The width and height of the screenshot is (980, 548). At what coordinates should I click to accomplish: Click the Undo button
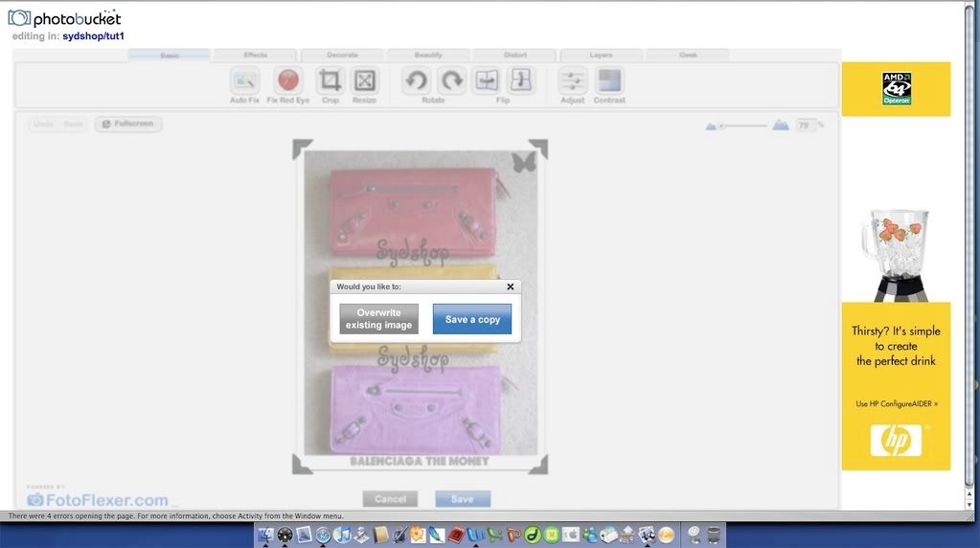pos(43,125)
